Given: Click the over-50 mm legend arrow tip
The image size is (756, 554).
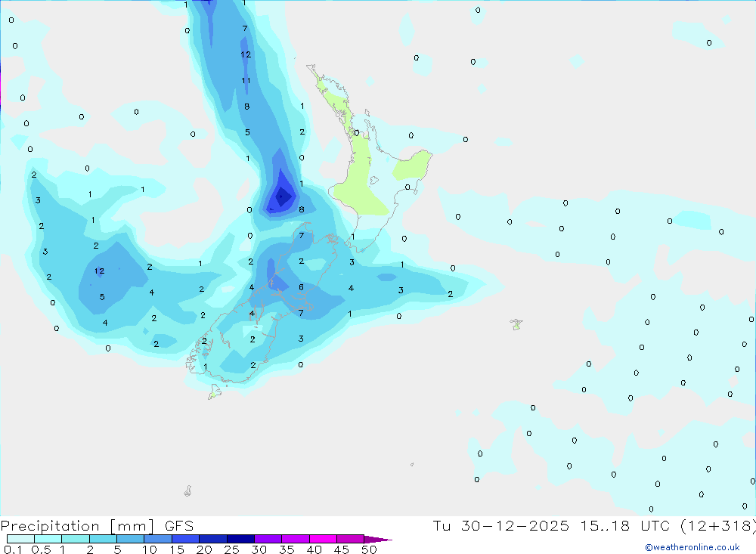Looking at the screenshot, I should [x=379, y=540].
